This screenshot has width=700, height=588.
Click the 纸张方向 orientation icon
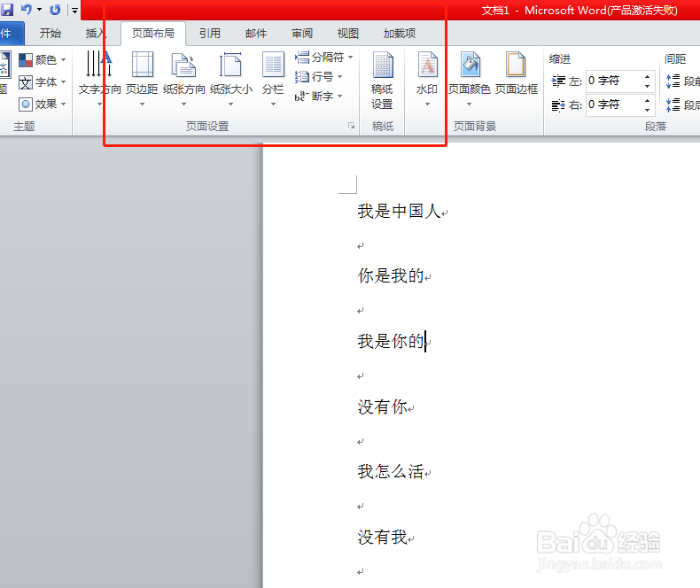tap(184, 66)
